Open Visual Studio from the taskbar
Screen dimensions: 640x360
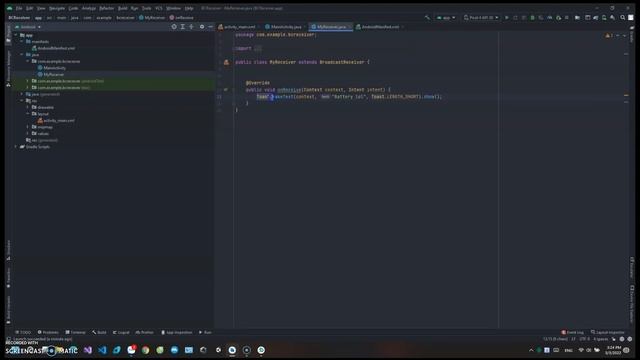(x=88, y=350)
